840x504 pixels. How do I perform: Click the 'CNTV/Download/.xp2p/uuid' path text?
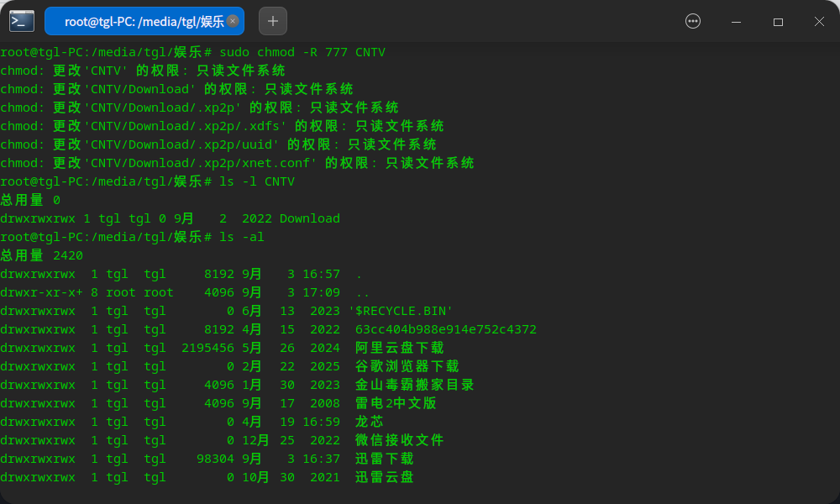coord(181,144)
